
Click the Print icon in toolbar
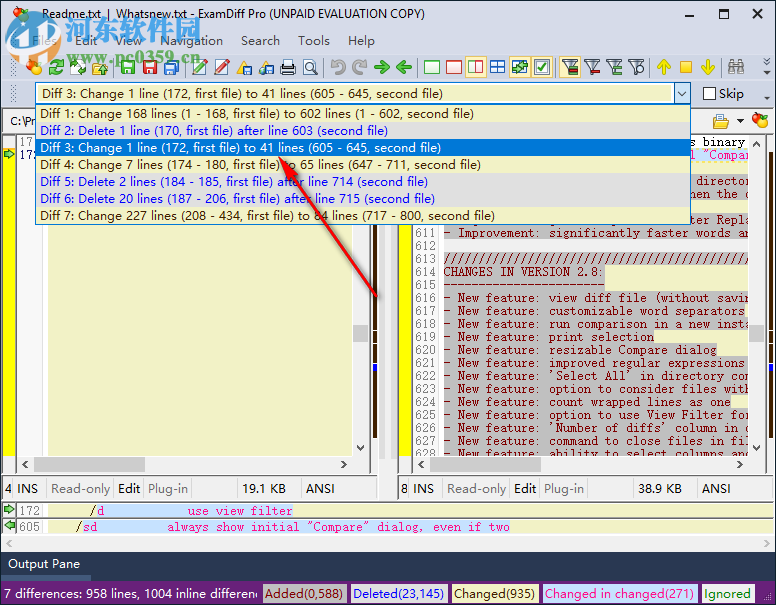tap(288, 68)
